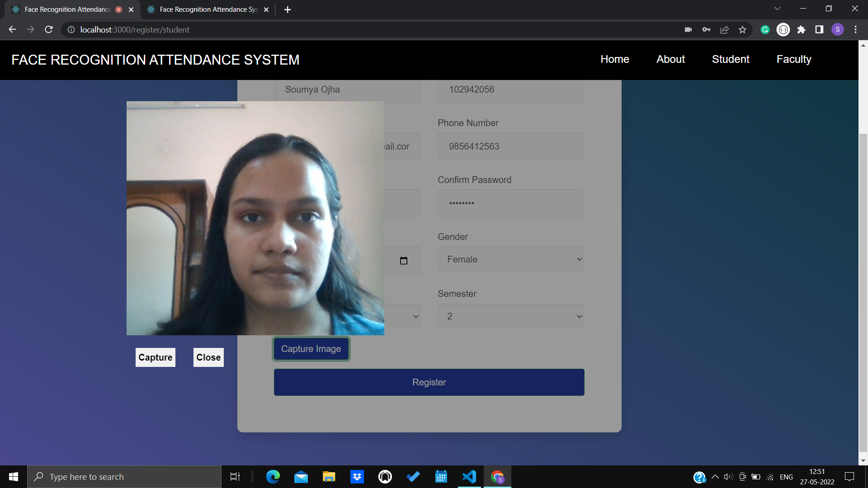Open Microsoft Edge from taskbar
The height and width of the screenshot is (488, 868).
click(x=273, y=477)
